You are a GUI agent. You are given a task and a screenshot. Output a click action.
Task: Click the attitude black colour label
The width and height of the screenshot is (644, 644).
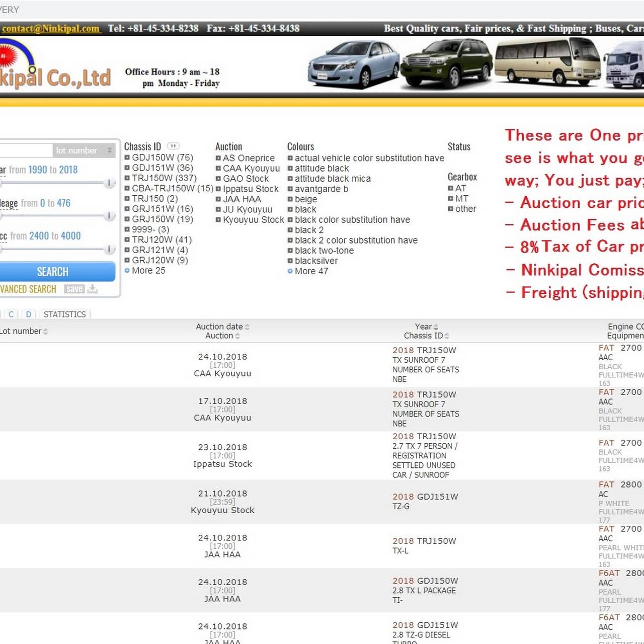click(x=322, y=169)
